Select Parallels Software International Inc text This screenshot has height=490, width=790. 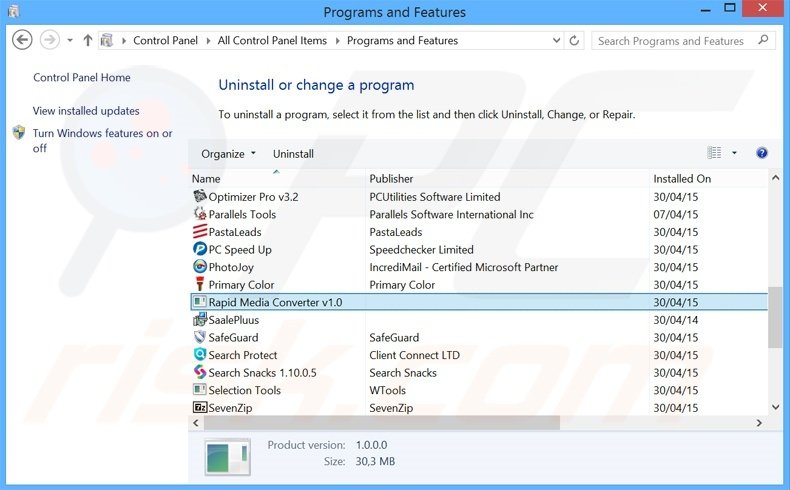pos(451,214)
